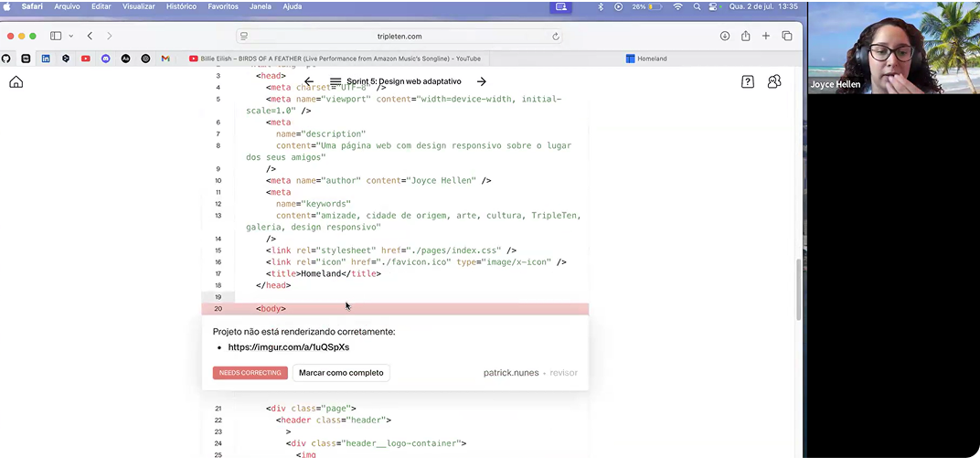980x458 pixels.
Task: Toggle the Safari sidebar
Action: click(56, 37)
